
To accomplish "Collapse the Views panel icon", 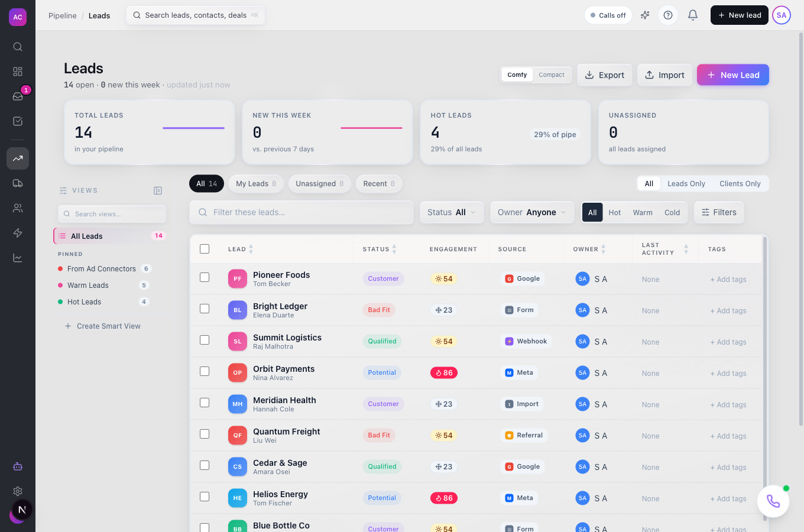I will click(158, 190).
